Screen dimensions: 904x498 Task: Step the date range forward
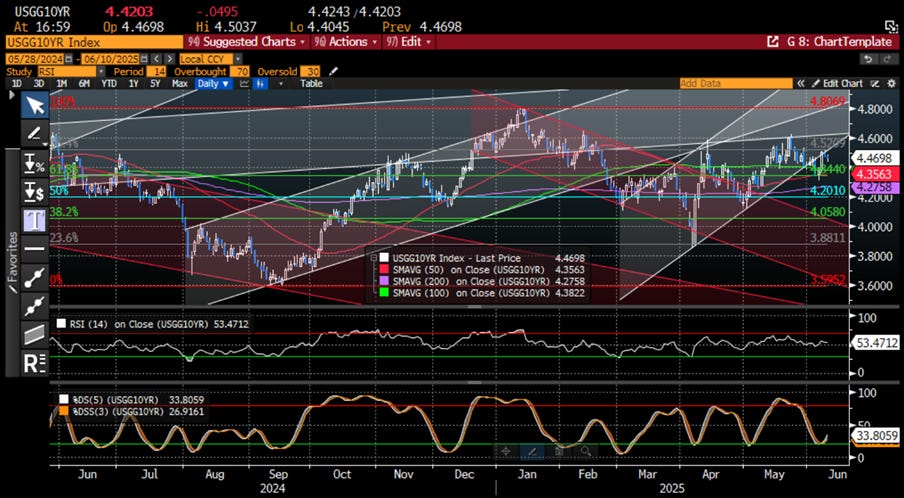coord(170,59)
